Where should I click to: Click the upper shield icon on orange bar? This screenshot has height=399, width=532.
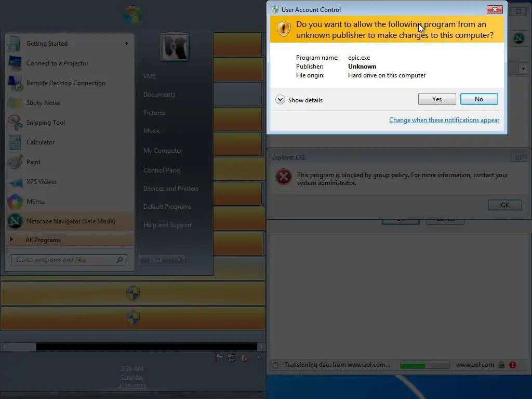coord(132,293)
